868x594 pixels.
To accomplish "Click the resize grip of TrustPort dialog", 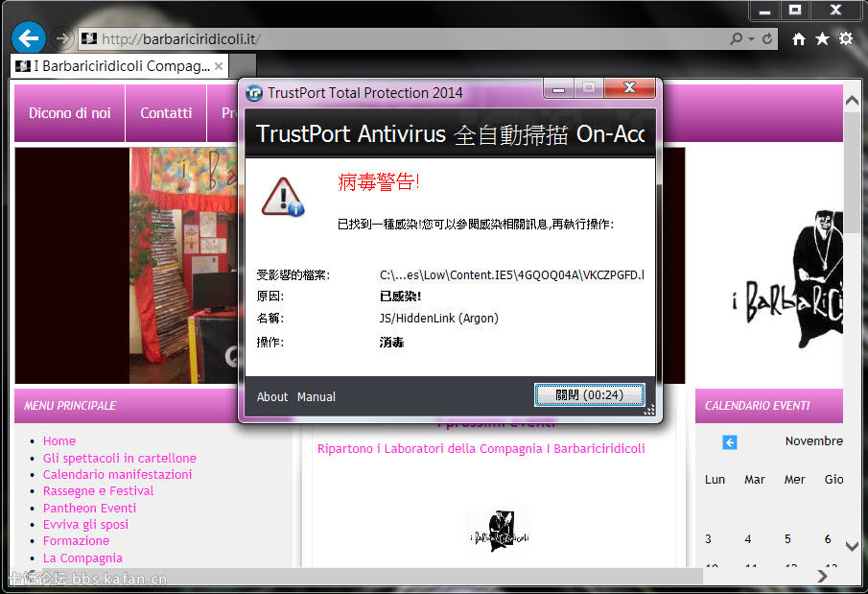I will click(650, 410).
